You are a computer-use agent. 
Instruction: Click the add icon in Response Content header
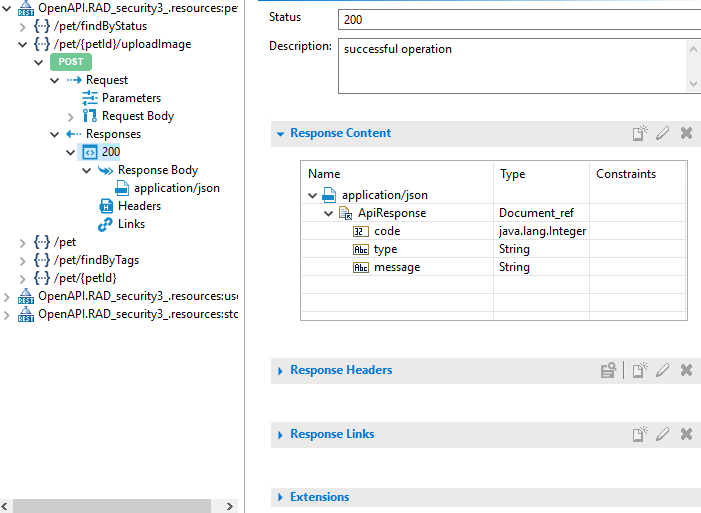coord(640,134)
